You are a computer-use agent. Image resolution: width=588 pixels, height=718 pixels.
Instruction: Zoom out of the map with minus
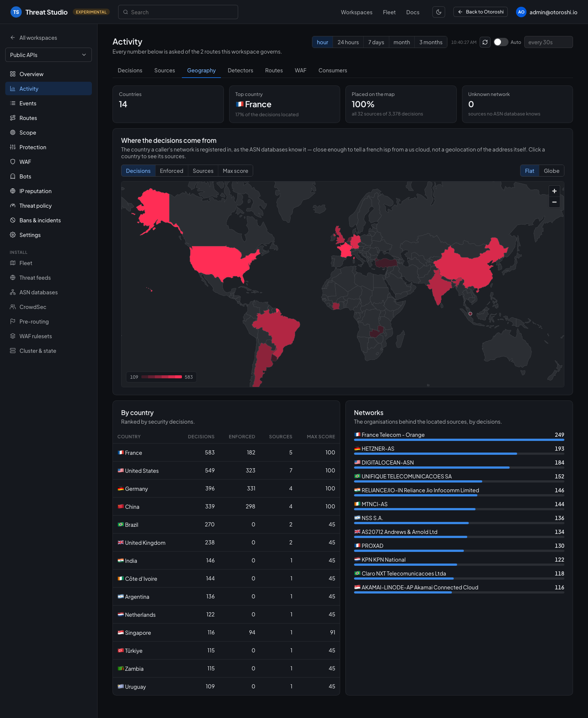554,202
